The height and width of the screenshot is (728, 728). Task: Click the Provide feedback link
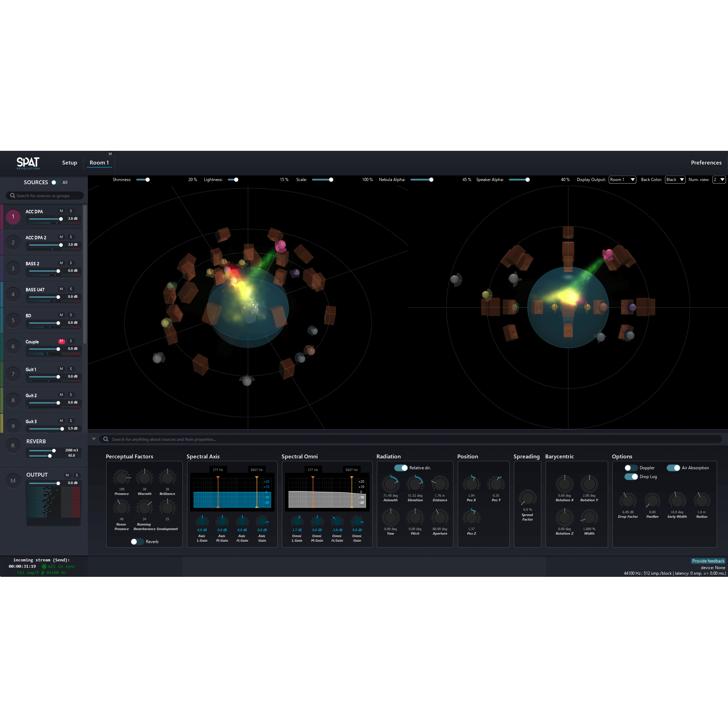point(708,561)
